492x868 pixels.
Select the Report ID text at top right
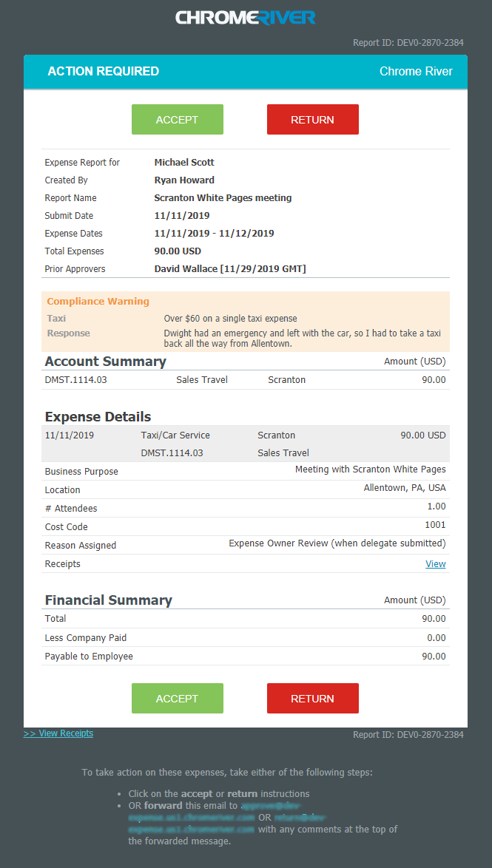pos(408,43)
